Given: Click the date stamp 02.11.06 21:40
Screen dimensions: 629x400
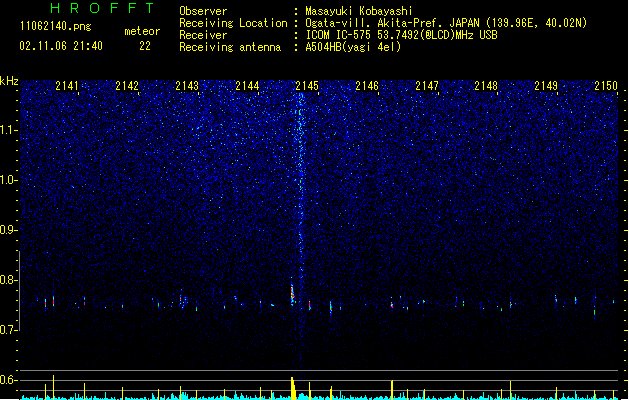Looking at the screenshot, I should 61,46.
